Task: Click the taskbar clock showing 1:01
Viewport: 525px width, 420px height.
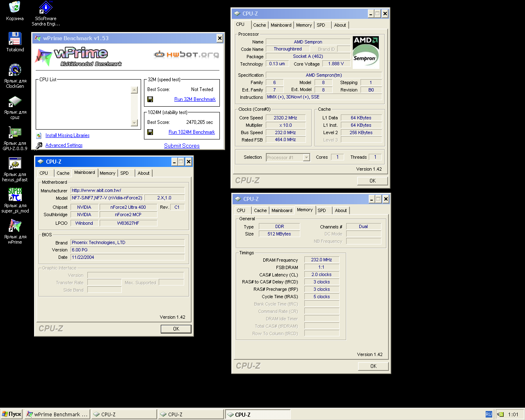Action: click(513, 414)
